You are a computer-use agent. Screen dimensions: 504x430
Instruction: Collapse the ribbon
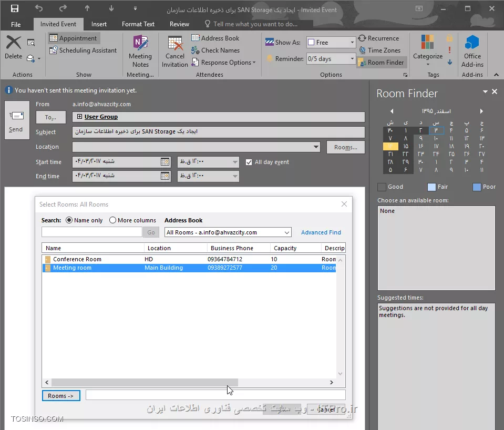point(496,75)
